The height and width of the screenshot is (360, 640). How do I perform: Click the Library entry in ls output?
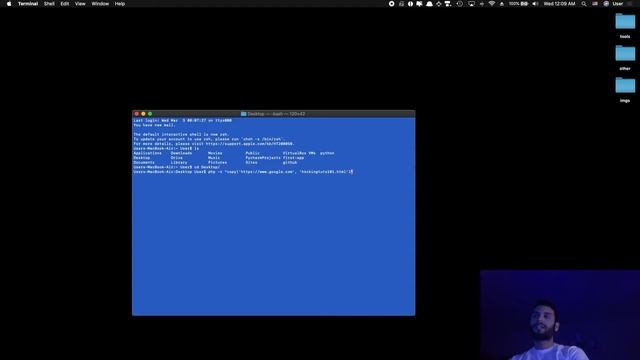pos(179,162)
